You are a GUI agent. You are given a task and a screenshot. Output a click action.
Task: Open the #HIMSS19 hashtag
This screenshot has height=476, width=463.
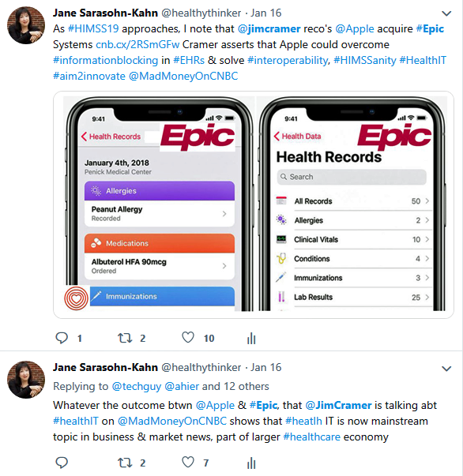click(x=93, y=28)
